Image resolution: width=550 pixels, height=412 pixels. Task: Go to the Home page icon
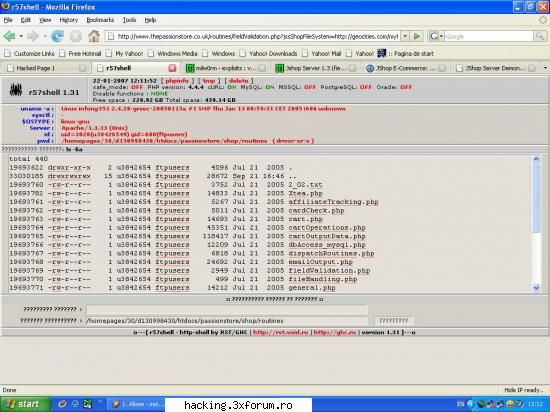tap(94, 36)
